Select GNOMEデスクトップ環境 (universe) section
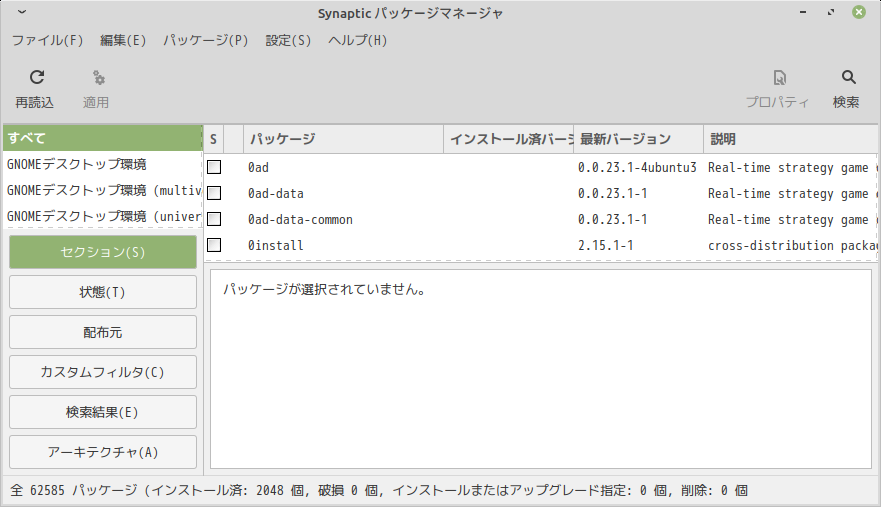 (x=102, y=216)
